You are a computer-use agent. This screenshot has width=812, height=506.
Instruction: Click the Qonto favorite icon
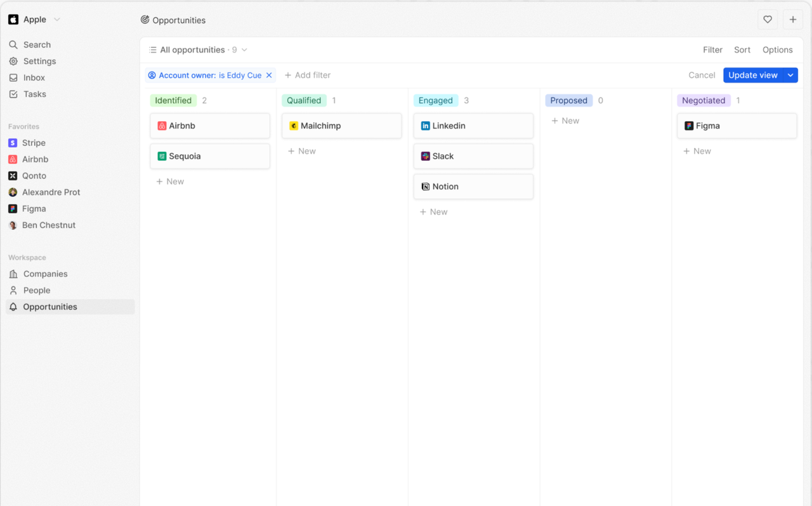[x=13, y=176]
